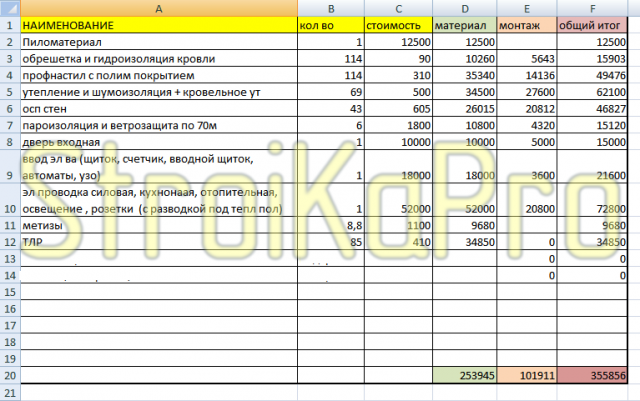Click montage sum cell 101911
This screenshot has height=401, width=640.
(x=527, y=375)
